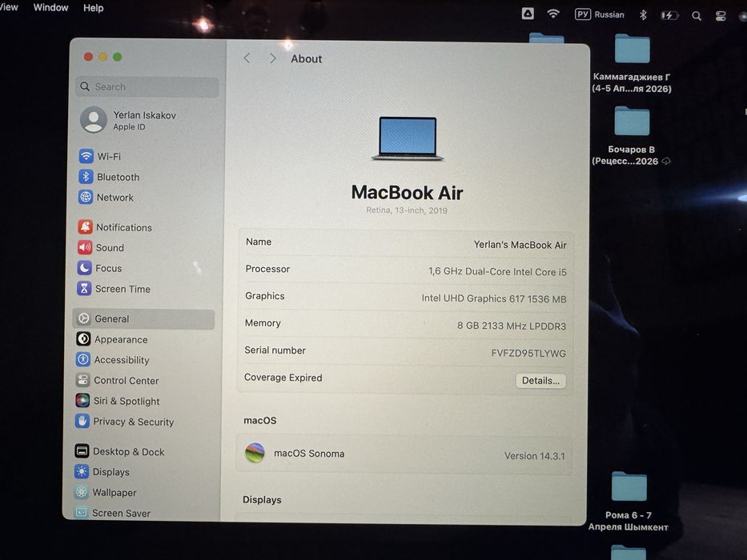Open Spotlight search from menu bar
Screen dimensions: 747x560
696,16
